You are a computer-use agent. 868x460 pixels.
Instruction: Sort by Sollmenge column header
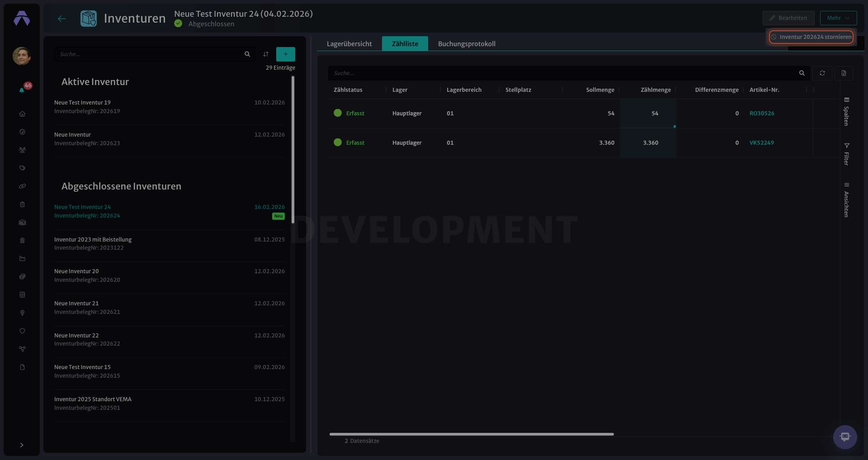(600, 90)
